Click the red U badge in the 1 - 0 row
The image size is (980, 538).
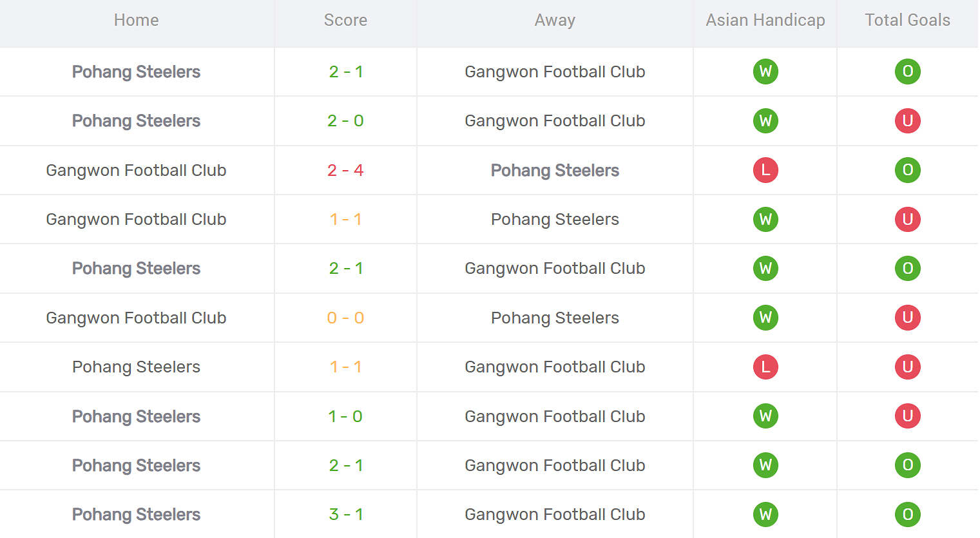point(907,416)
